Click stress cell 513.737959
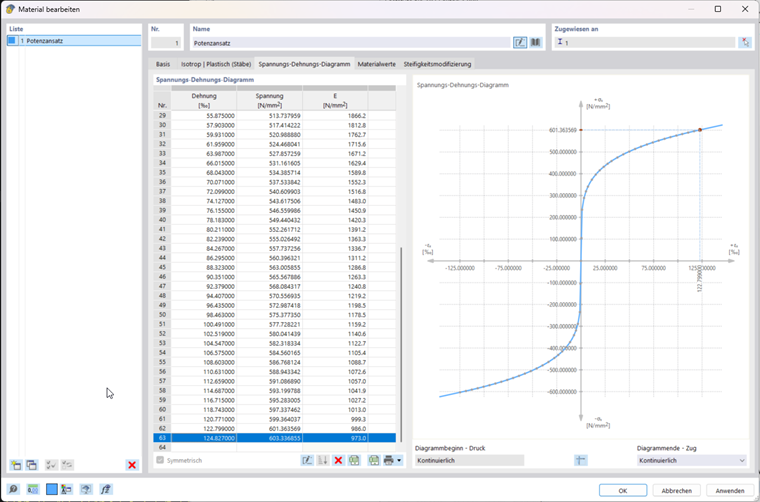Screen dimensions: 760x502 [x=269, y=116]
